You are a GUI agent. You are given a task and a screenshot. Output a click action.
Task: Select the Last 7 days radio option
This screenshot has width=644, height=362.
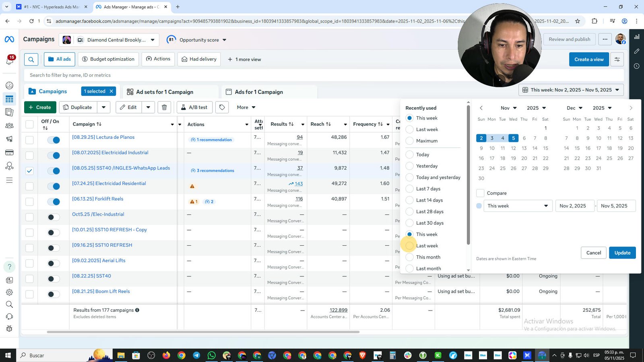409,189
